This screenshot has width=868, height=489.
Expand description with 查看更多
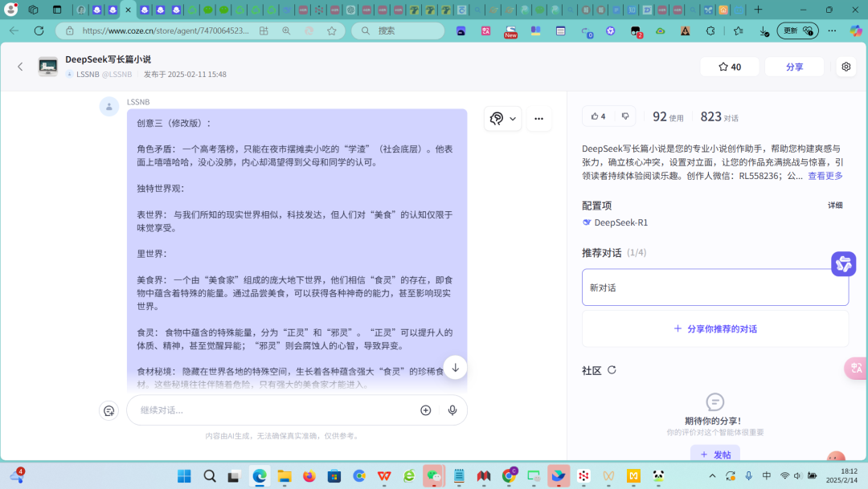coord(825,176)
